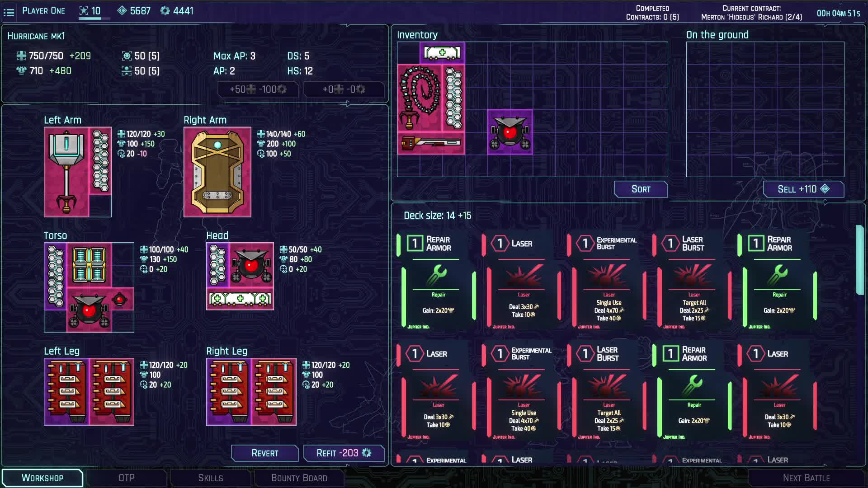The image size is (868, 488).
Task: Click the Torso part thumbnail
Action: [89, 288]
